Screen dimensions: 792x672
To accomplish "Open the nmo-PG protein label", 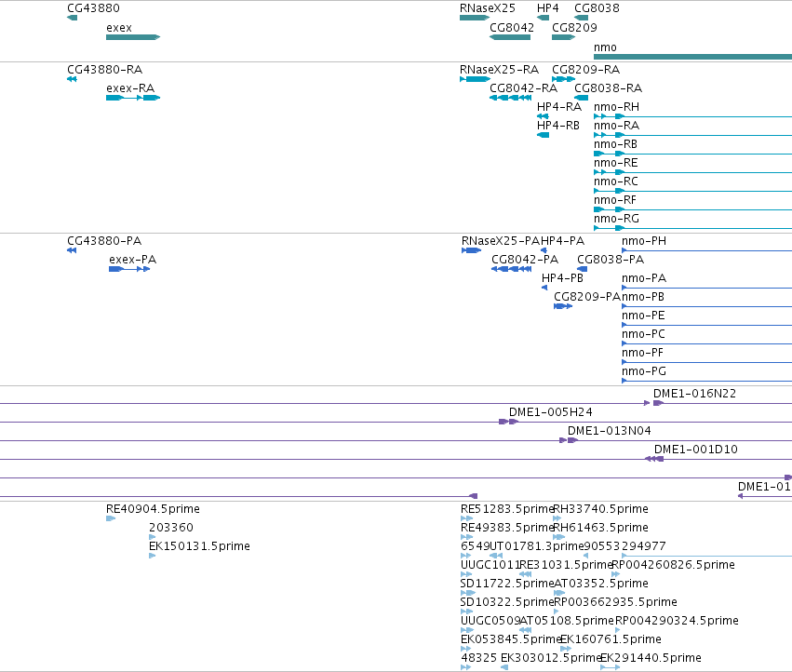I will pos(643,371).
